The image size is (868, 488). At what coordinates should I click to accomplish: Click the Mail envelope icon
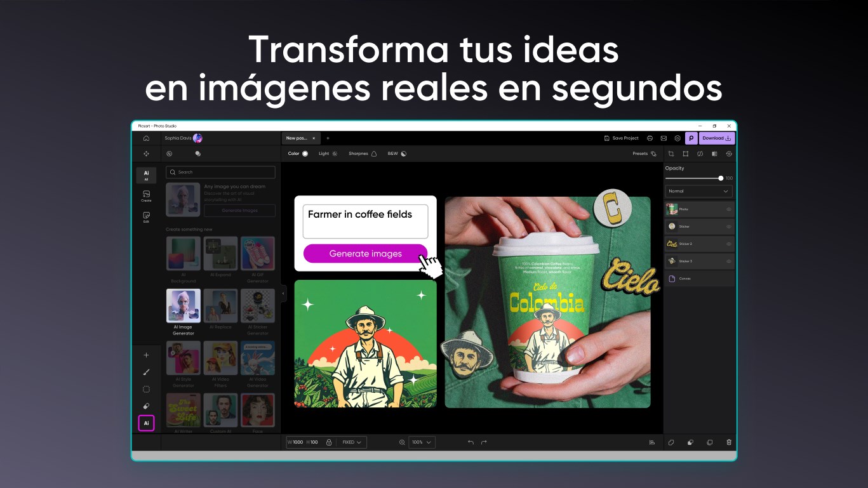[664, 138]
